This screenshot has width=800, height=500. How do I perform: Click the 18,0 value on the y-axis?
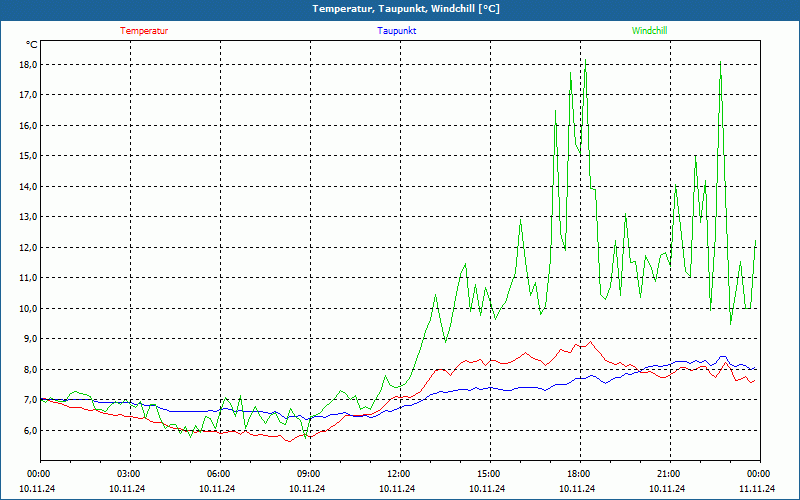tap(27, 65)
